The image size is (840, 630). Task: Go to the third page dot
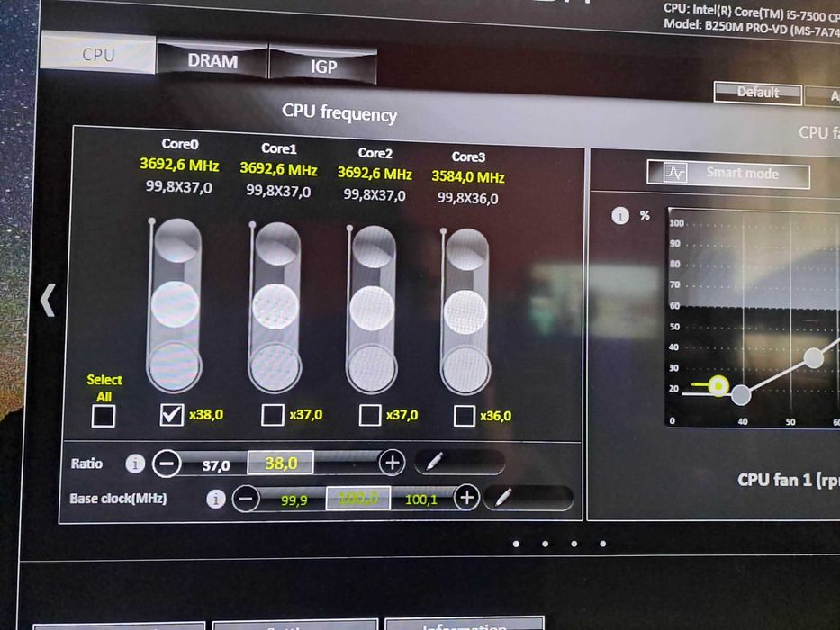574,544
